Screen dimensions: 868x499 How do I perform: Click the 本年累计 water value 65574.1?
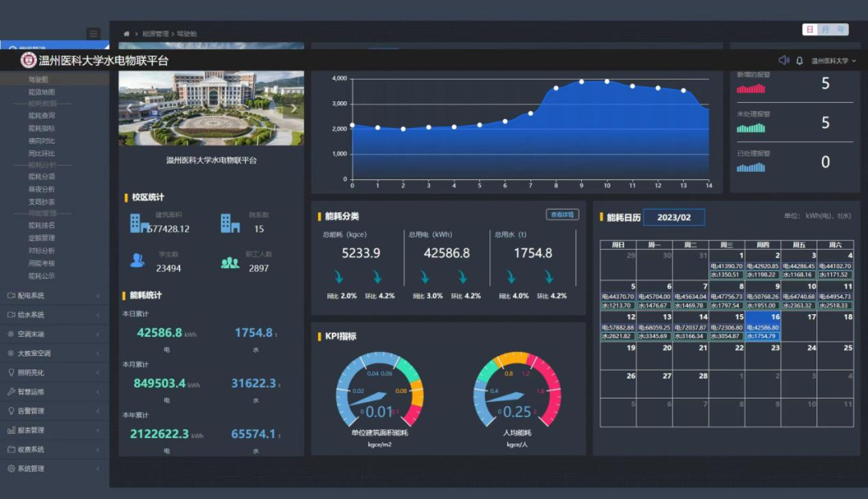pos(253,434)
